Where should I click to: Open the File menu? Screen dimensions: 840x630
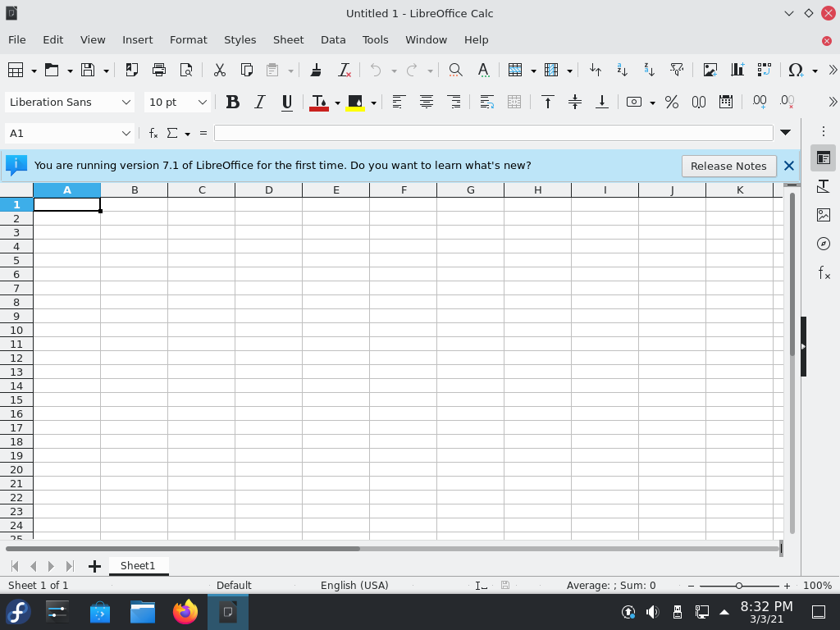[16, 39]
